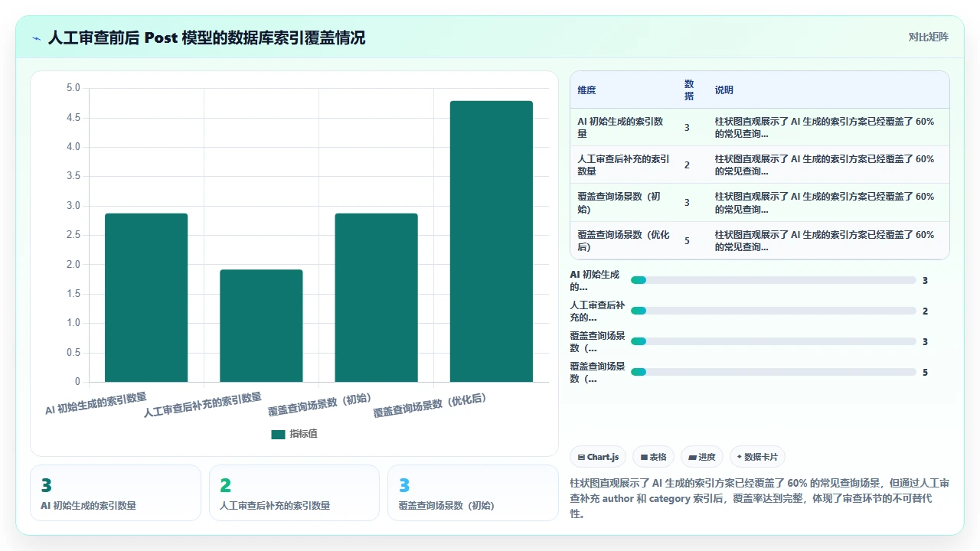Click value 5 in the 优化后 table row
The width and height of the screenshot is (980, 551).
pos(687,241)
